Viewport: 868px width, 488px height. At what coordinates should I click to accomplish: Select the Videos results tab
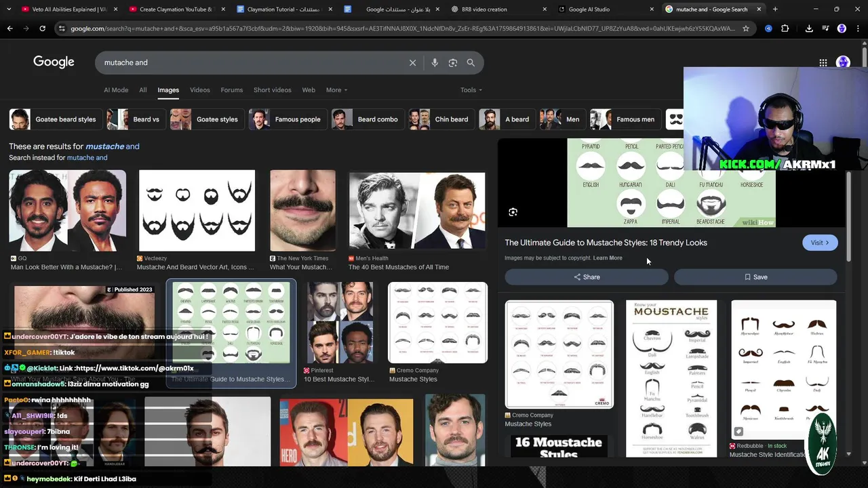point(200,89)
